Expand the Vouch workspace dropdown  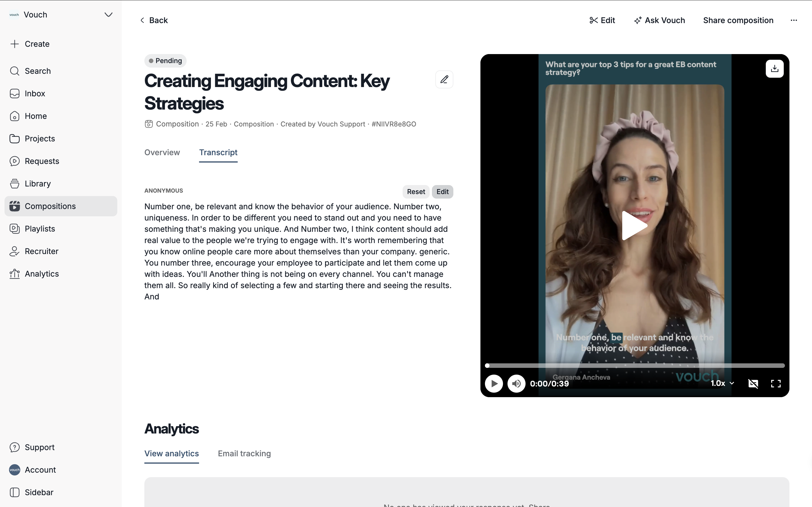click(108, 15)
